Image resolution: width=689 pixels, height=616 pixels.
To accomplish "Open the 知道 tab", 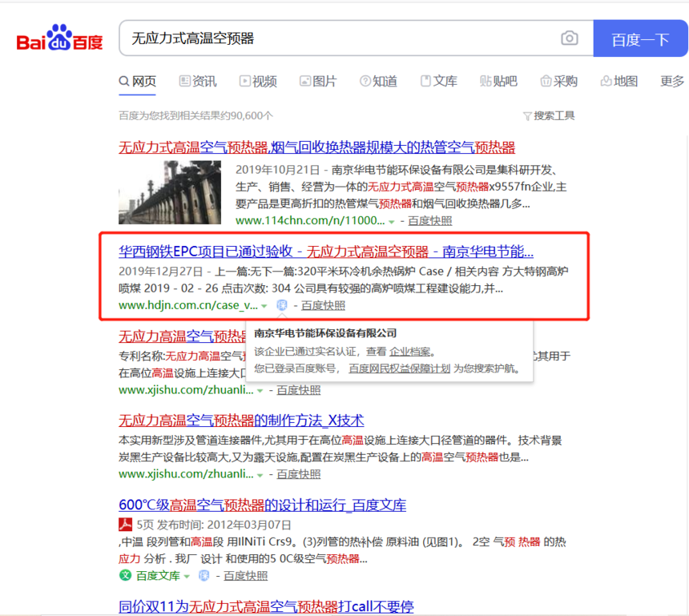I will [x=378, y=81].
